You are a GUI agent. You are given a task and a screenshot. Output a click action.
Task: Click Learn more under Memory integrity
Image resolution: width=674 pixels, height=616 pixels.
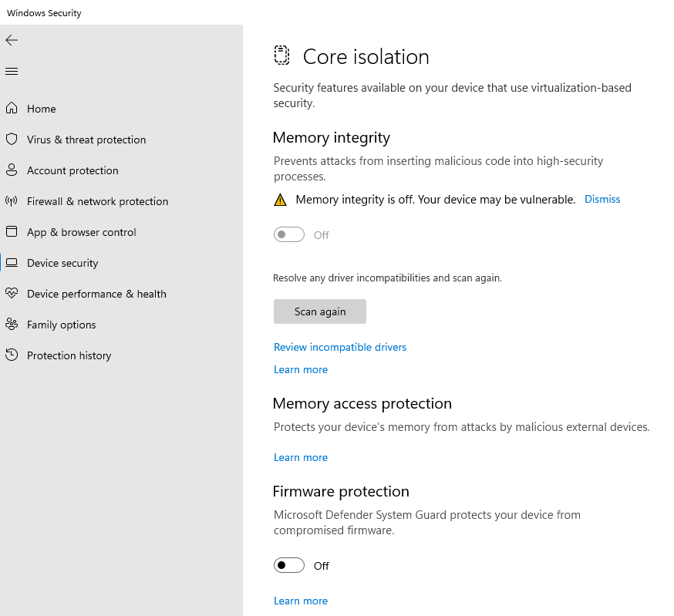coord(301,369)
